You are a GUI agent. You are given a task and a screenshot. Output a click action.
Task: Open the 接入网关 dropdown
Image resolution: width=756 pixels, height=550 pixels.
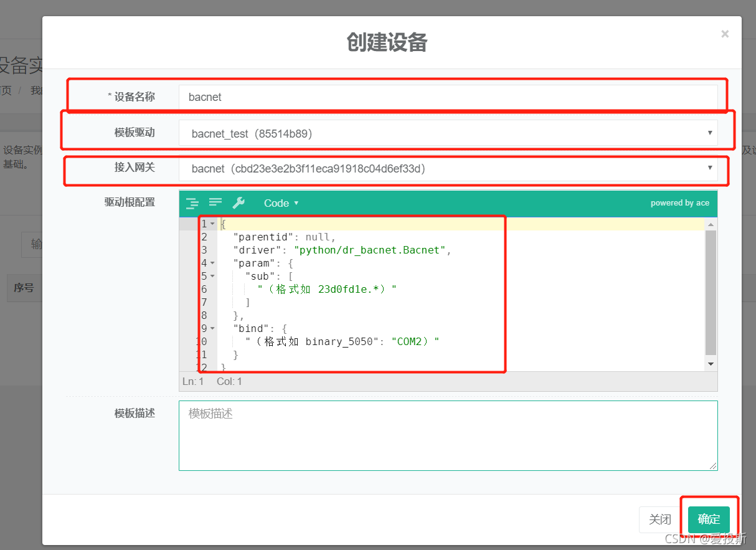coord(448,168)
